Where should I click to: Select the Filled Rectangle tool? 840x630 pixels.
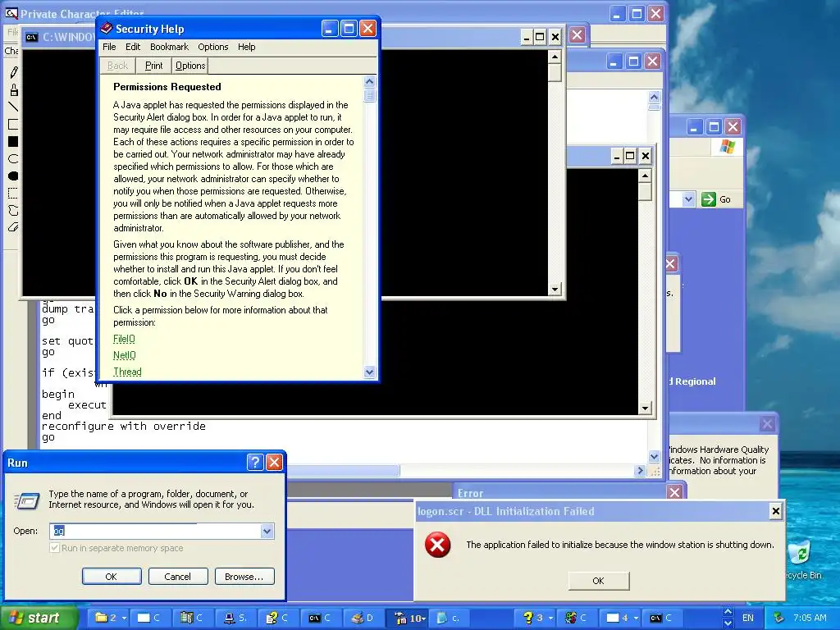13,141
